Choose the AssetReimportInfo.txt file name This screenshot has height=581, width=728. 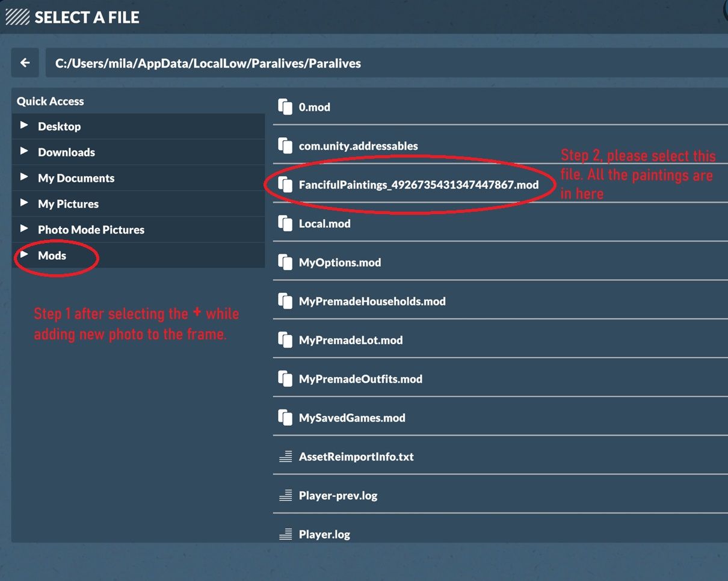coord(356,456)
